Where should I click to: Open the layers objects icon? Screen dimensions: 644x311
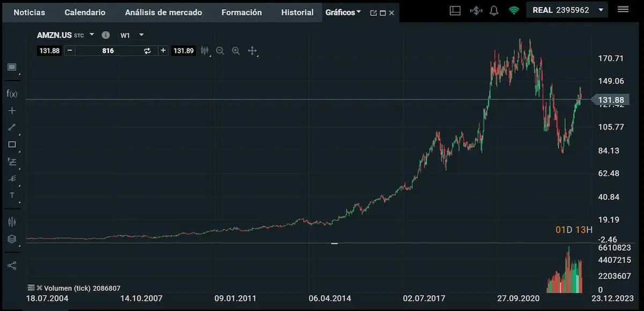pos(12,239)
